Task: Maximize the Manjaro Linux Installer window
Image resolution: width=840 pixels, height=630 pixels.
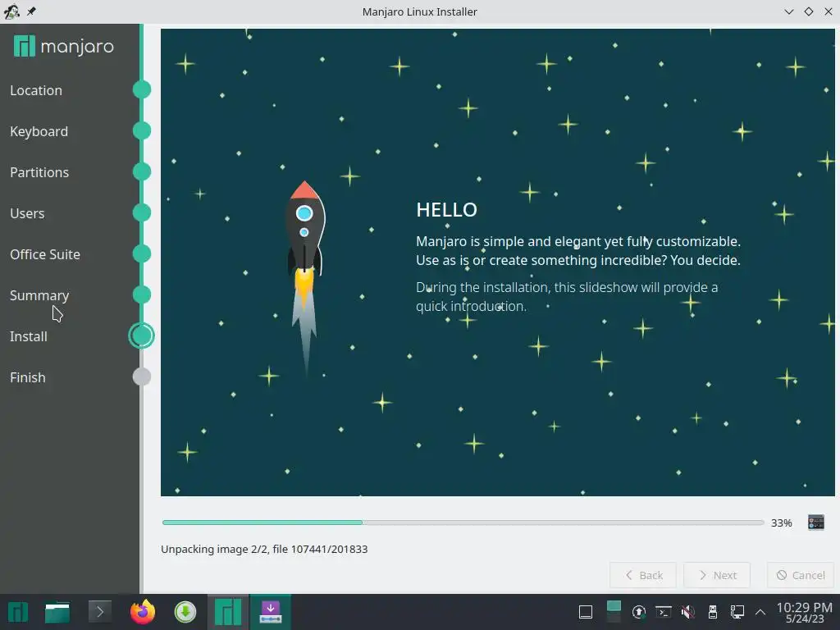Action: pos(808,11)
